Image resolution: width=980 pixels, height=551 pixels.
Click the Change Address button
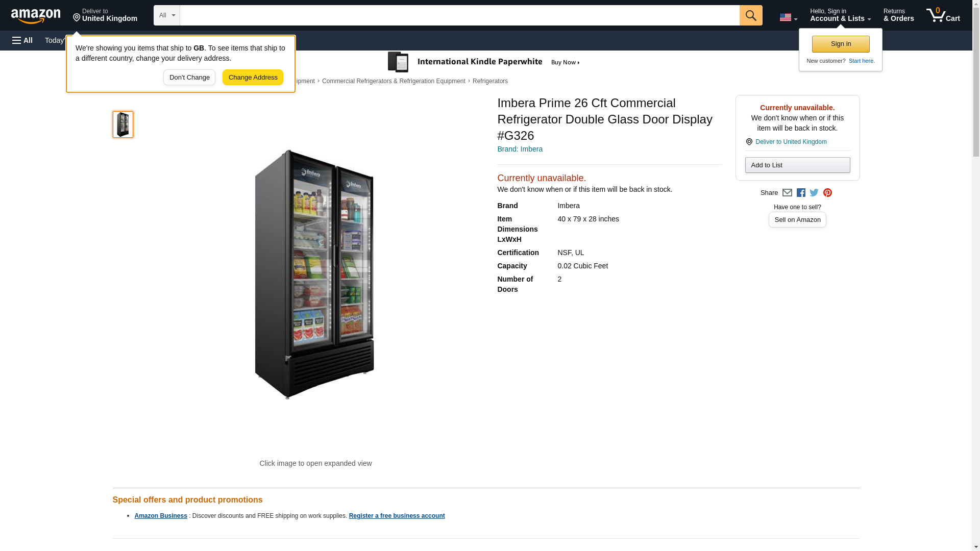point(253,78)
